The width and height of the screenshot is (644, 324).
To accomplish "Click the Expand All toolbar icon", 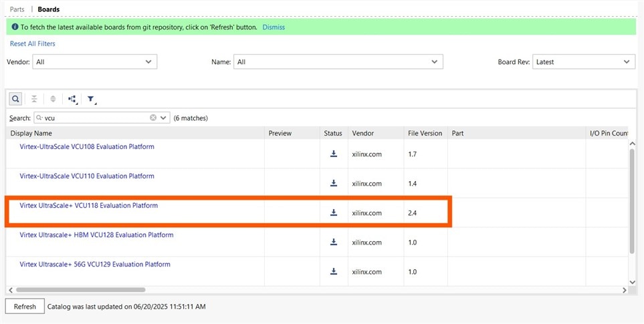I will tap(53, 99).
